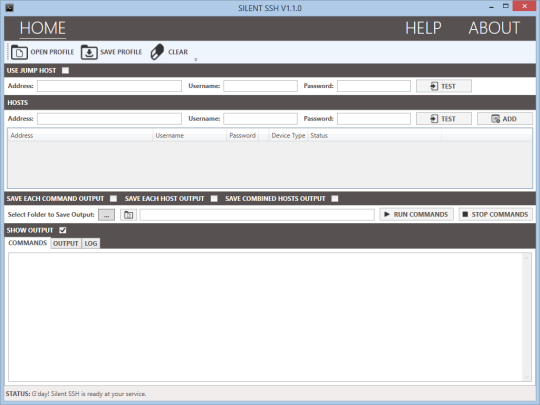This screenshot has width=540, height=405.
Task: Tick Save Combined Hosts Output checkbox
Action: point(335,198)
